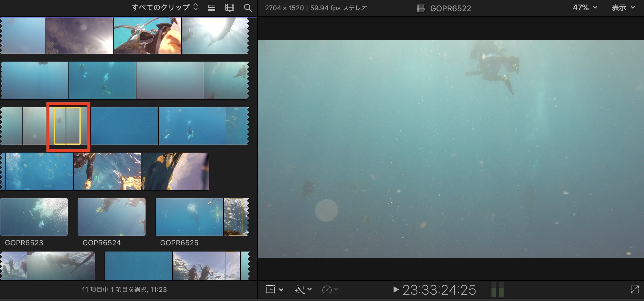This screenshot has width=644, height=301.
Task: Enter full-screen viewer mode
Action: [x=635, y=289]
